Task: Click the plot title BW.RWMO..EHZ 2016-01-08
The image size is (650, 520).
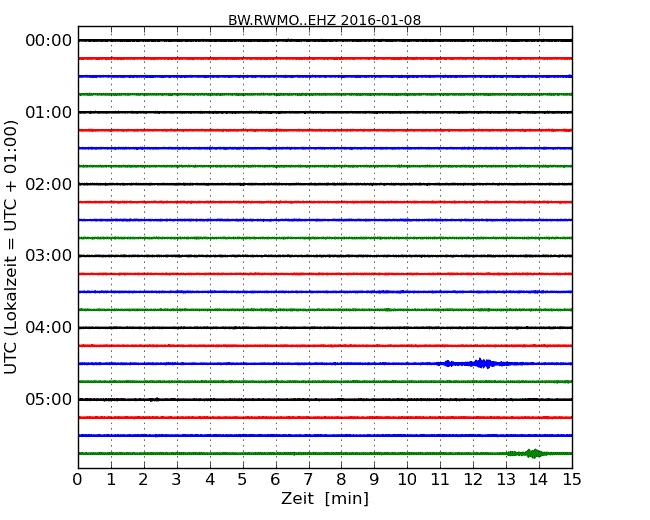Action: pyautogui.click(x=325, y=20)
